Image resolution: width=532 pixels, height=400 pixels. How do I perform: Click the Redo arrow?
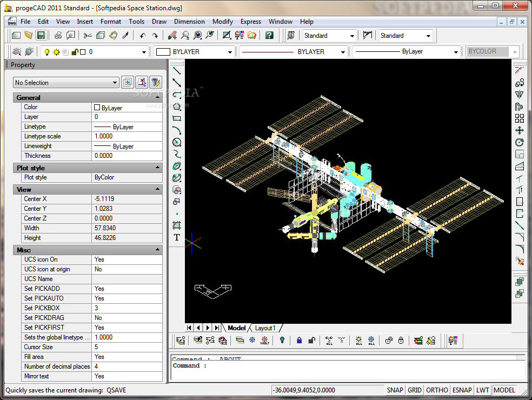(x=155, y=35)
